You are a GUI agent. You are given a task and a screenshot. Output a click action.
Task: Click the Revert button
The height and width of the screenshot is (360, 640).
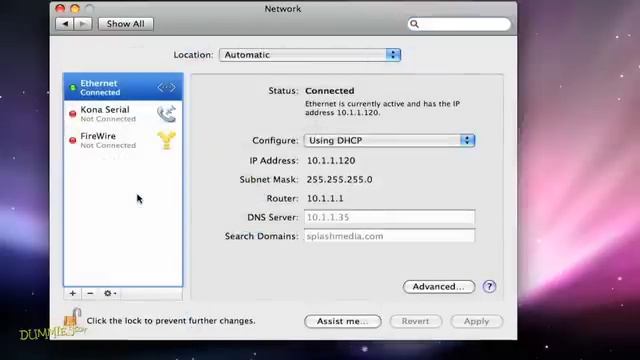pos(416,321)
